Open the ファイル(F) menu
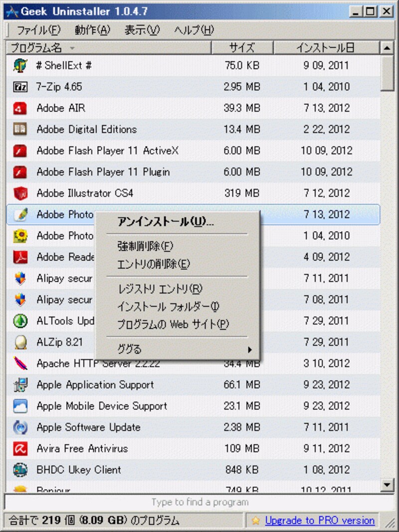399x532 pixels. click(38, 30)
